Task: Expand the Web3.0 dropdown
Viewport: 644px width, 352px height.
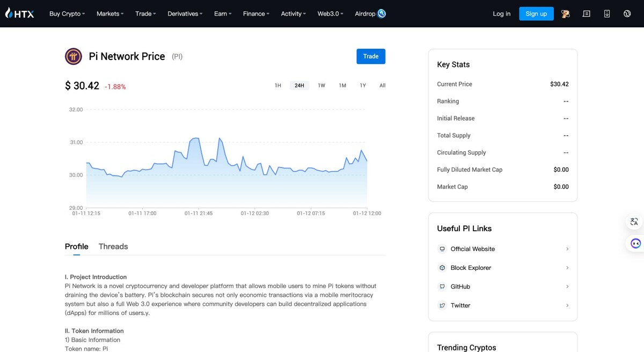Action: click(x=331, y=14)
